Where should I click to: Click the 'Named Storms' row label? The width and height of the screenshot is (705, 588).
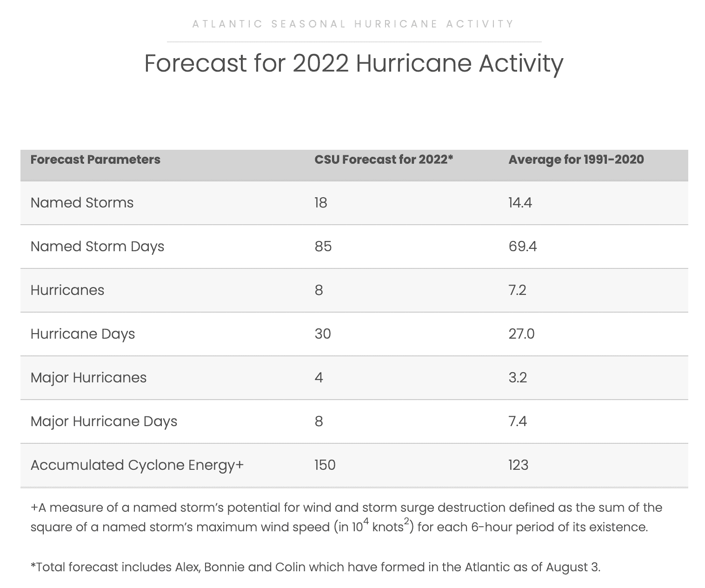tap(82, 203)
